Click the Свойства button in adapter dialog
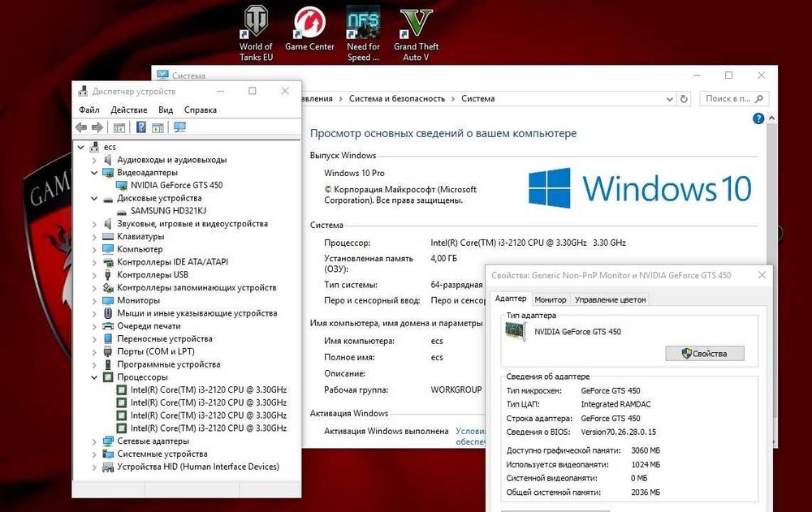The width and height of the screenshot is (812, 512). (705, 354)
